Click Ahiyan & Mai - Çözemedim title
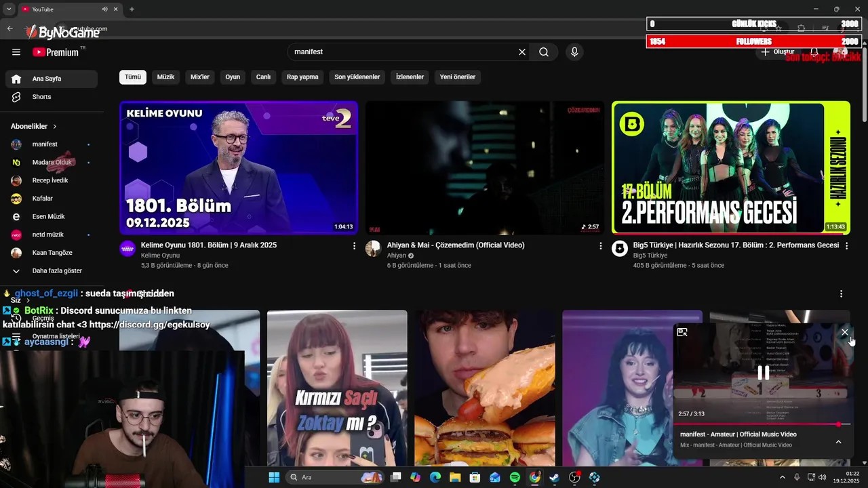The image size is (868, 488). tap(456, 245)
